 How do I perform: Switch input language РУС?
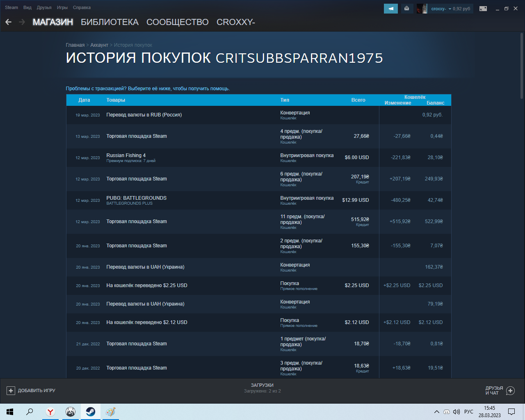[469, 412]
